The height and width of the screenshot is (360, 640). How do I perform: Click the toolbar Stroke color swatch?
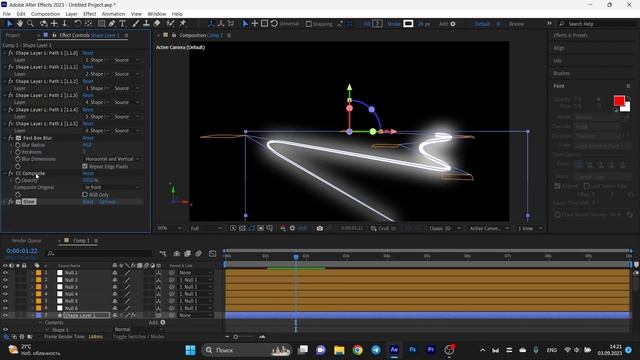[x=408, y=24]
